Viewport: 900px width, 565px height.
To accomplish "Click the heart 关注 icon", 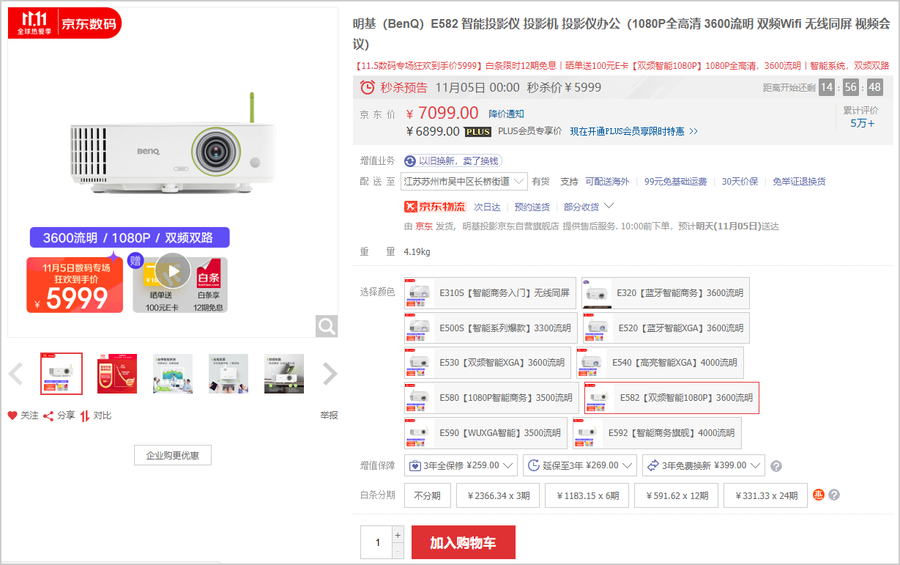I will (x=13, y=415).
